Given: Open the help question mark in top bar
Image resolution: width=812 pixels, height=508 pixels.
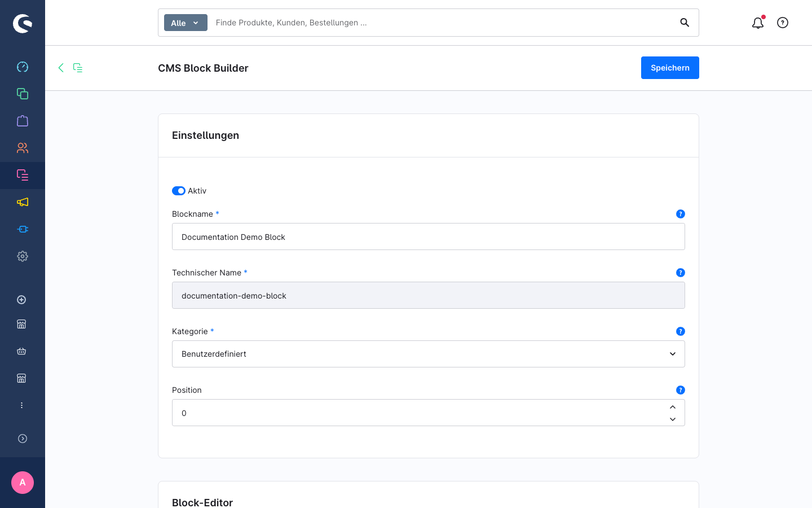Looking at the screenshot, I should 783,23.
